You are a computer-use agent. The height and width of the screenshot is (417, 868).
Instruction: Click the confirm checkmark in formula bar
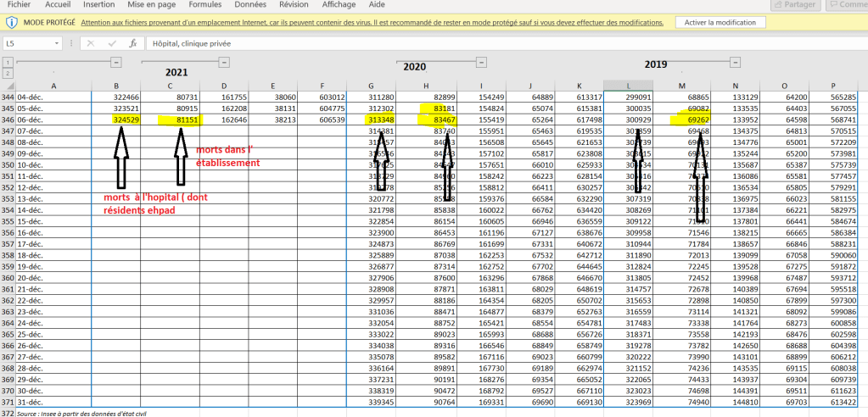(x=111, y=43)
